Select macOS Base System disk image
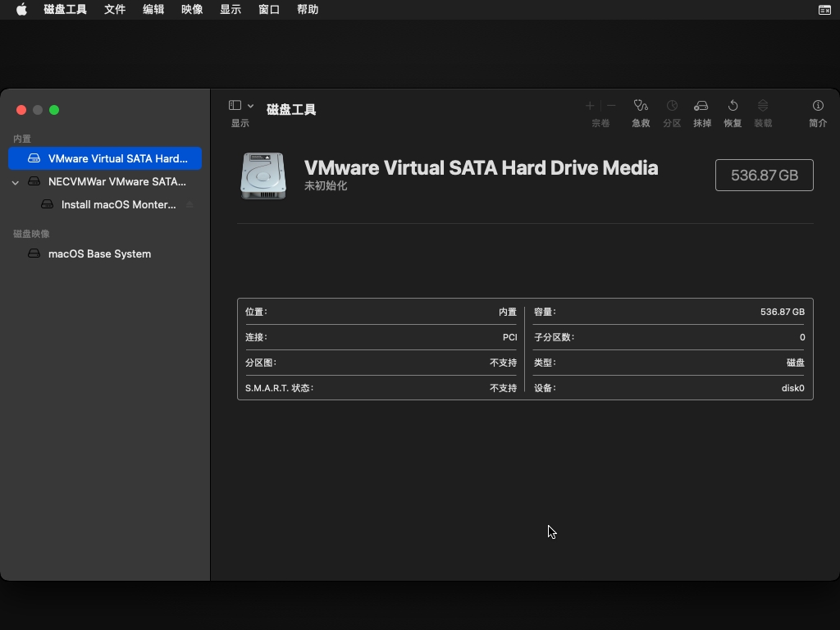The width and height of the screenshot is (840, 630). click(x=99, y=253)
